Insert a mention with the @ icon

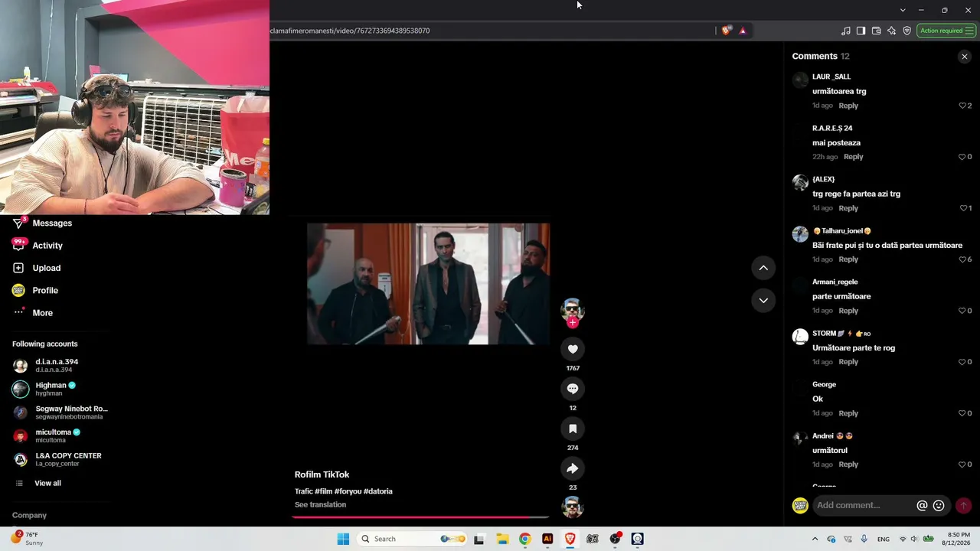922,506
